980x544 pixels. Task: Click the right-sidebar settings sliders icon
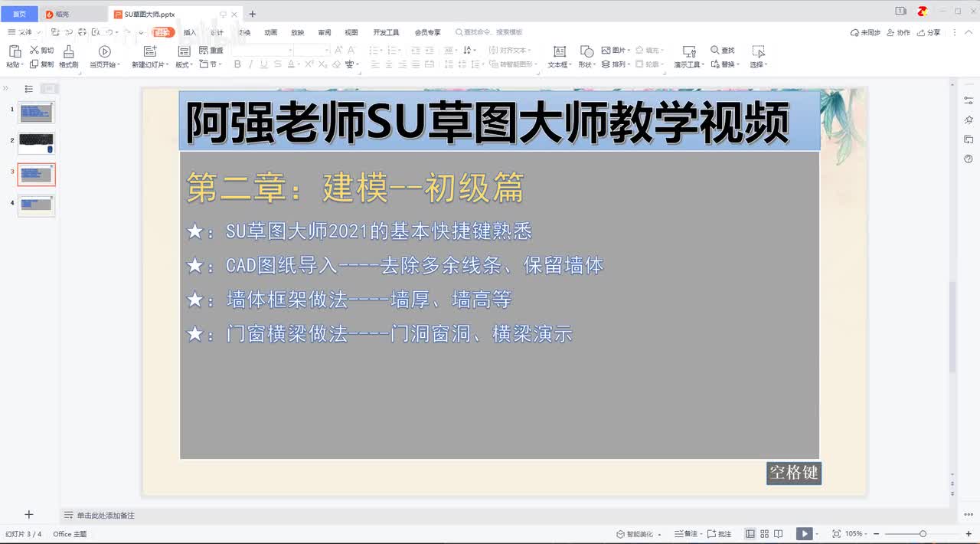tap(969, 101)
